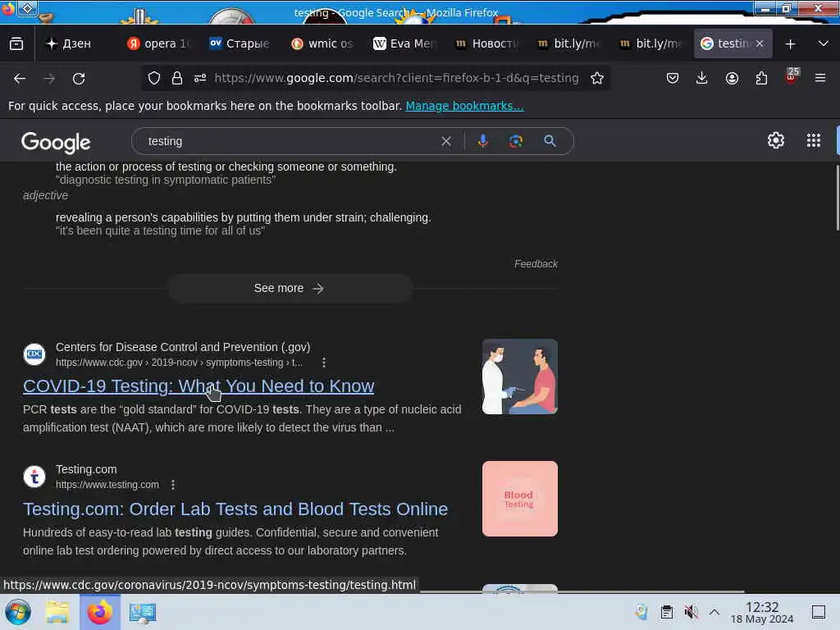
Task: Focus the Google search input field
Action: pos(290,141)
